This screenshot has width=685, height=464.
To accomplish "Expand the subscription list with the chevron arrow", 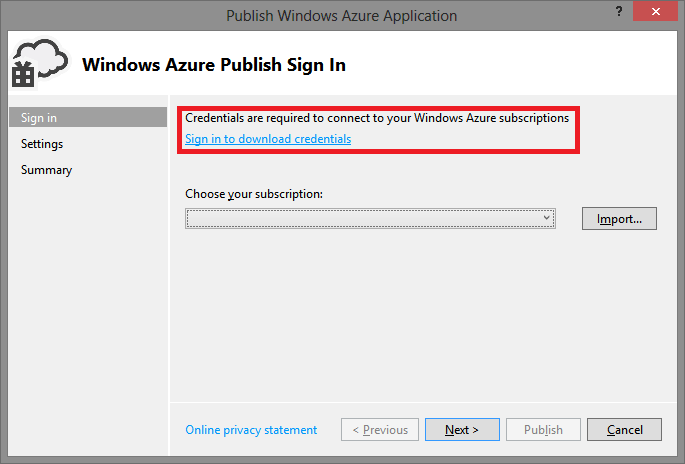I will pos(546,218).
